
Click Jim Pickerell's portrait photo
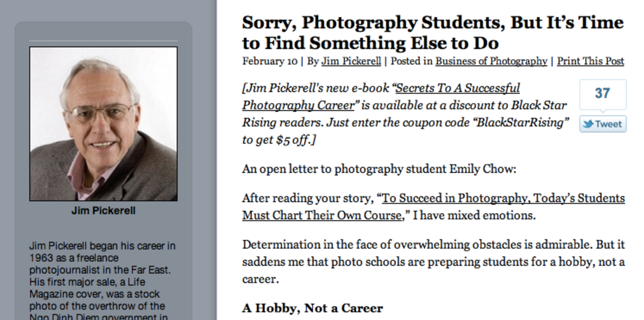click(x=103, y=124)
